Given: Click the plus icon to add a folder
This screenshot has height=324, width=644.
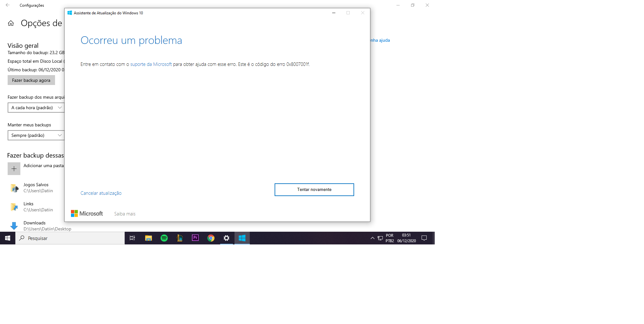Looking at the screenshot, I should coord(14,169).
